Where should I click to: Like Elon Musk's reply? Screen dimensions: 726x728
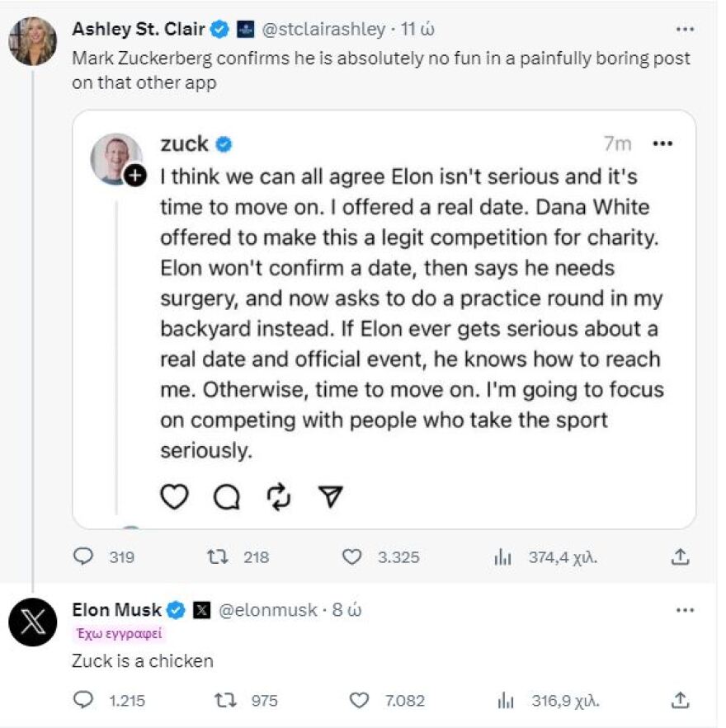[359, 701]
